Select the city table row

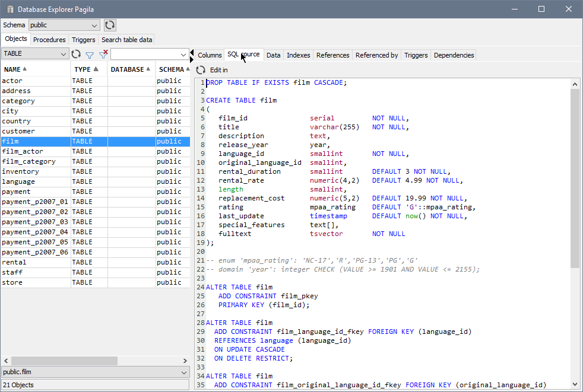(x=96, y=111)
